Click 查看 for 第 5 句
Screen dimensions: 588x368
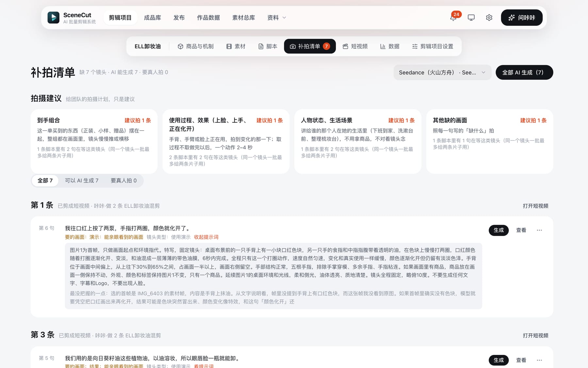[521, 360]
